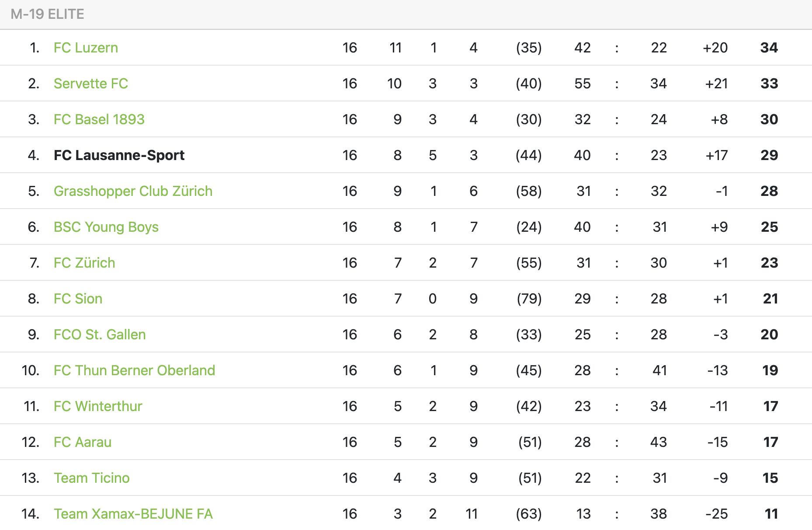The width and height of the screenshot is (812, 530).
Task: Open FCO St. Gallen team page
Action: point(100,335)
